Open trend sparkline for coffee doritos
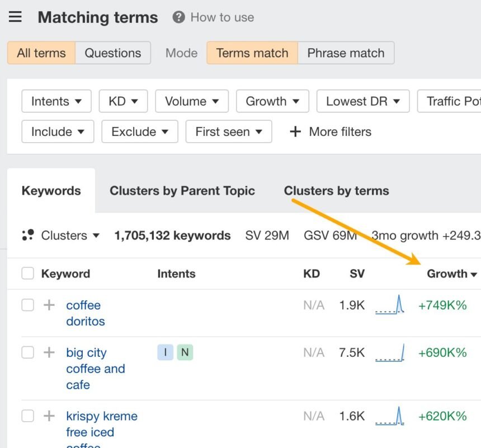This screenshot has width=481, height=448. pos(390,305)
